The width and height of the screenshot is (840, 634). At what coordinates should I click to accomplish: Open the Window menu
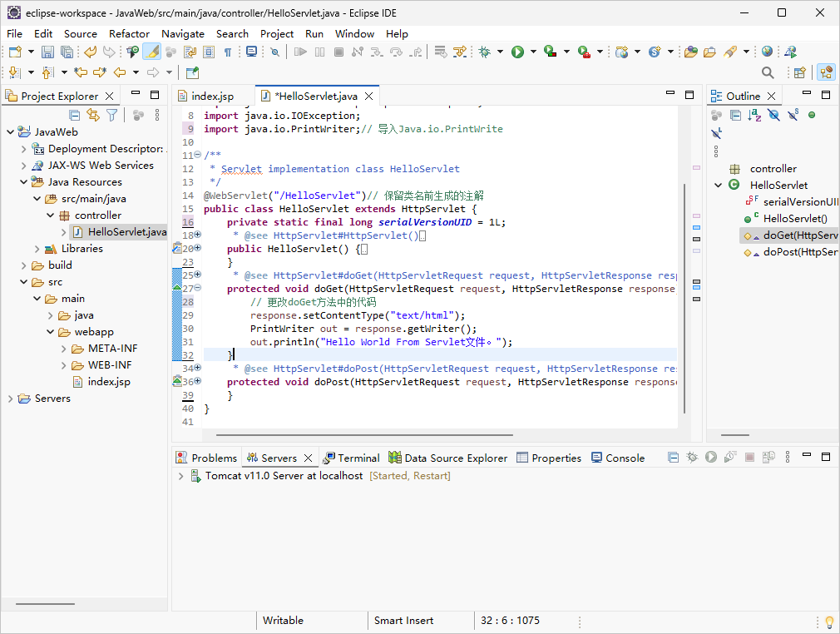[x=354, y=34]
